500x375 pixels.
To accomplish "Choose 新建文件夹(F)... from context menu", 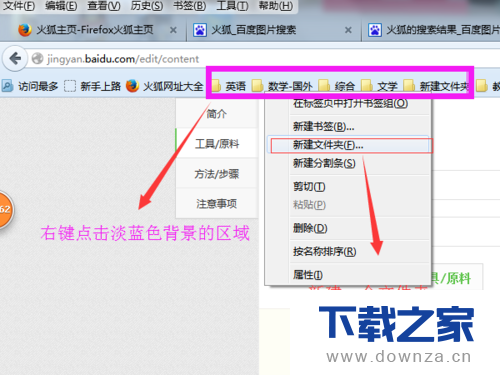I will [348, 145].
